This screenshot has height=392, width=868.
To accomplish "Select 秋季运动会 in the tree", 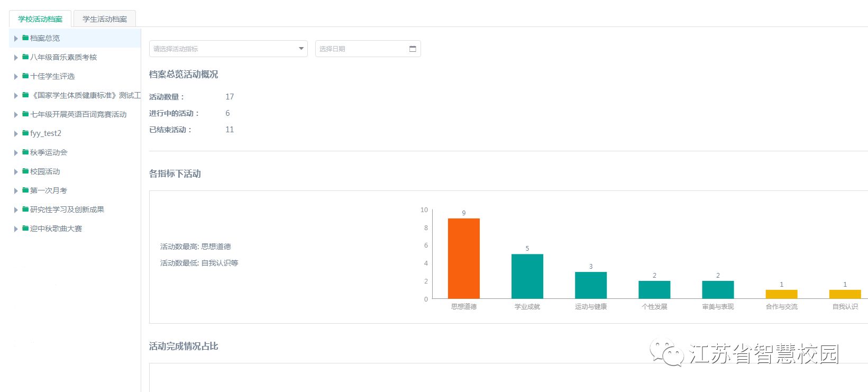I will (49, 152).
